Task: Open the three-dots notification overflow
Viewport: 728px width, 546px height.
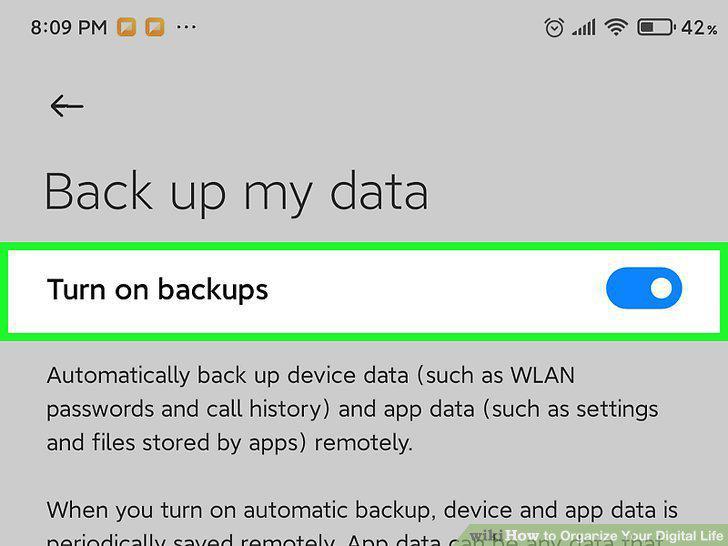Action: (x=186, y=27)
